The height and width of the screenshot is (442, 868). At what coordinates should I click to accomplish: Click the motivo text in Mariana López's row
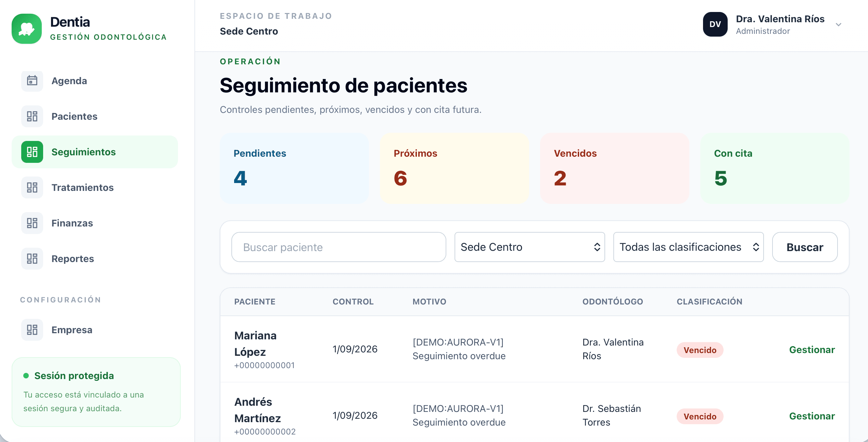pos(459,349)
